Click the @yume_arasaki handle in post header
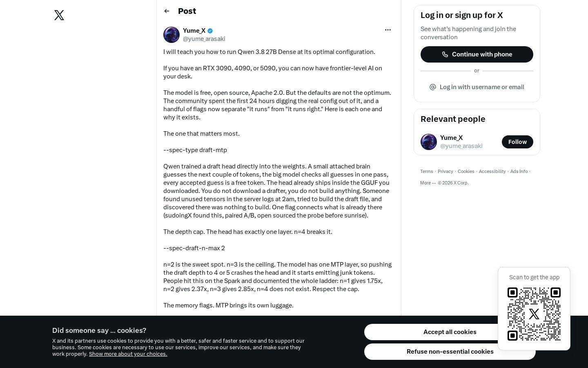This screenshot has height=368, width=588. click(x=204, y=39)
